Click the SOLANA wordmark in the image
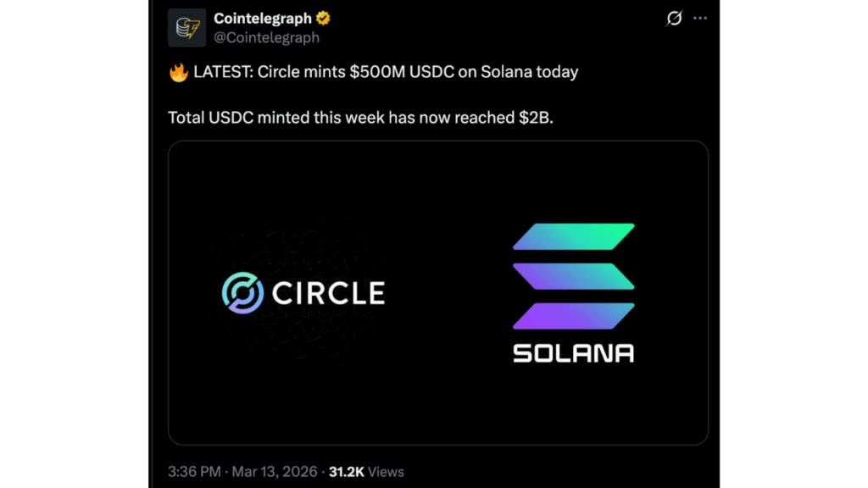The height and width of the screenshot is (488, 868). (573, 352)
